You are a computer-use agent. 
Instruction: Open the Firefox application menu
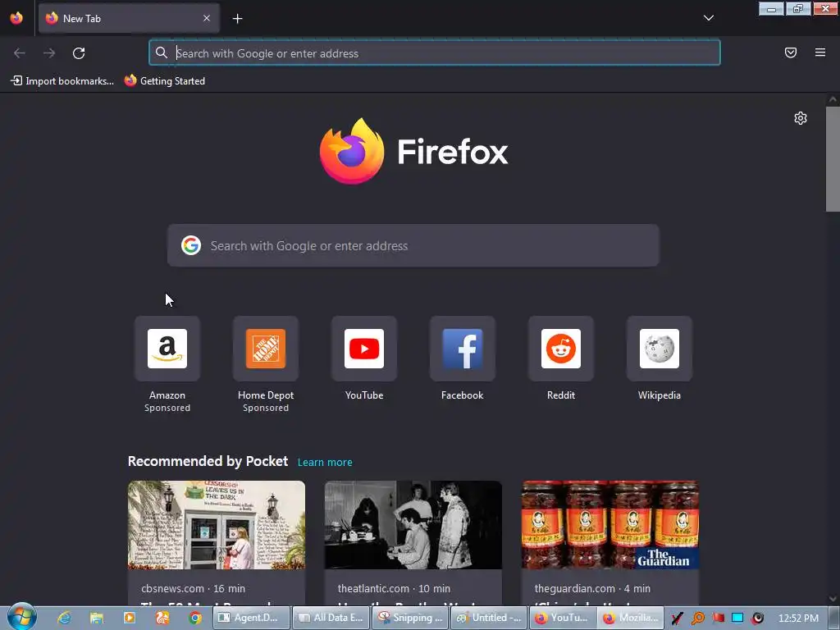pyautogui.click(x=819, y=52)
